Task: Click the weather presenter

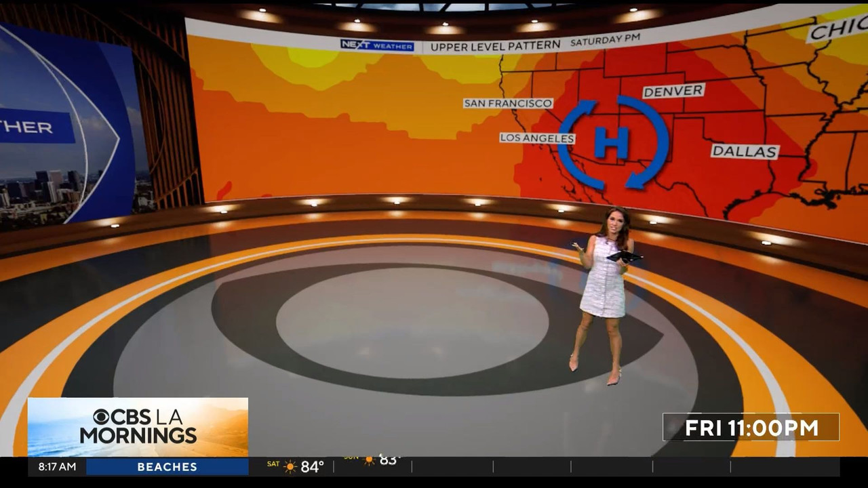Action: (606, 296)
